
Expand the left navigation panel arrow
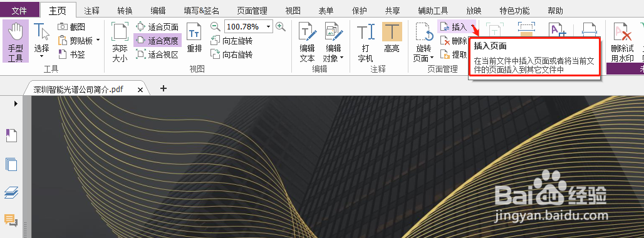click(16, 104)
